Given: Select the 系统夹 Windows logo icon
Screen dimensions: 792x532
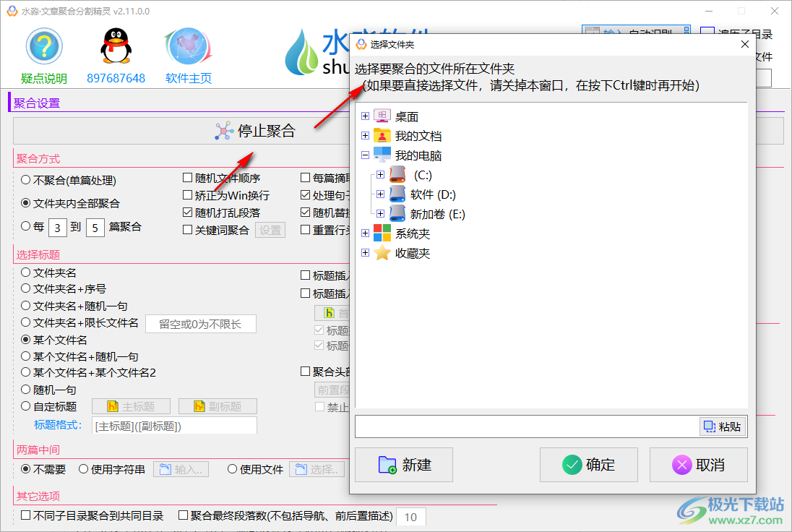Looking at the screenshot, I should click(x=382, y=233).
